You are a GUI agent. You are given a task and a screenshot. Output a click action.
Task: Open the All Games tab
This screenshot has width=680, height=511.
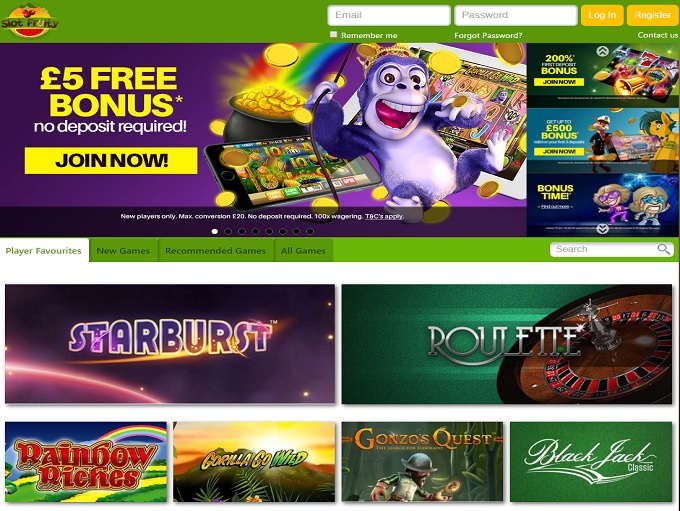click(303, 250)
